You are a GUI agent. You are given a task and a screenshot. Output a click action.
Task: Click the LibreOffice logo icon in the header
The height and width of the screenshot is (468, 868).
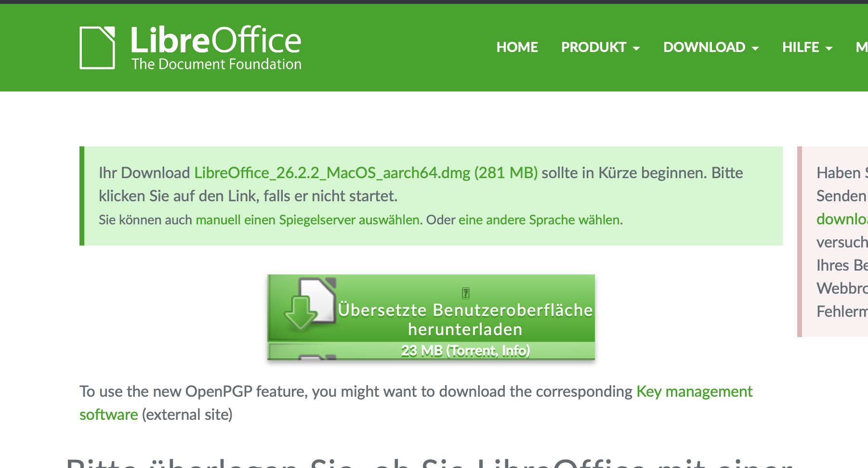(x=97, y=47)
